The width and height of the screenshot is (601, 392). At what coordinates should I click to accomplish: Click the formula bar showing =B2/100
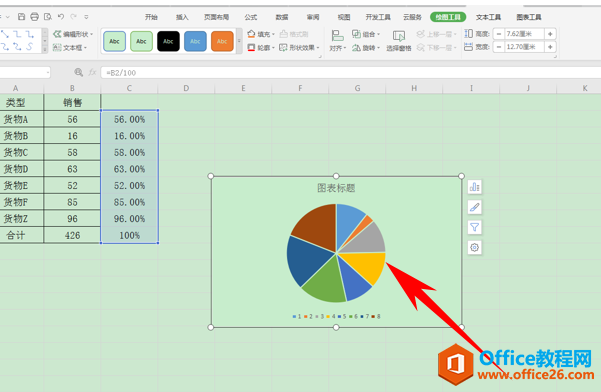(350, 72)
